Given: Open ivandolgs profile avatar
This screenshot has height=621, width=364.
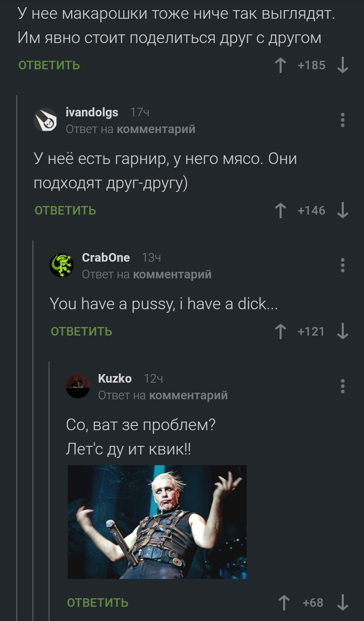Looking at the screenshot, I should [45, 120].
